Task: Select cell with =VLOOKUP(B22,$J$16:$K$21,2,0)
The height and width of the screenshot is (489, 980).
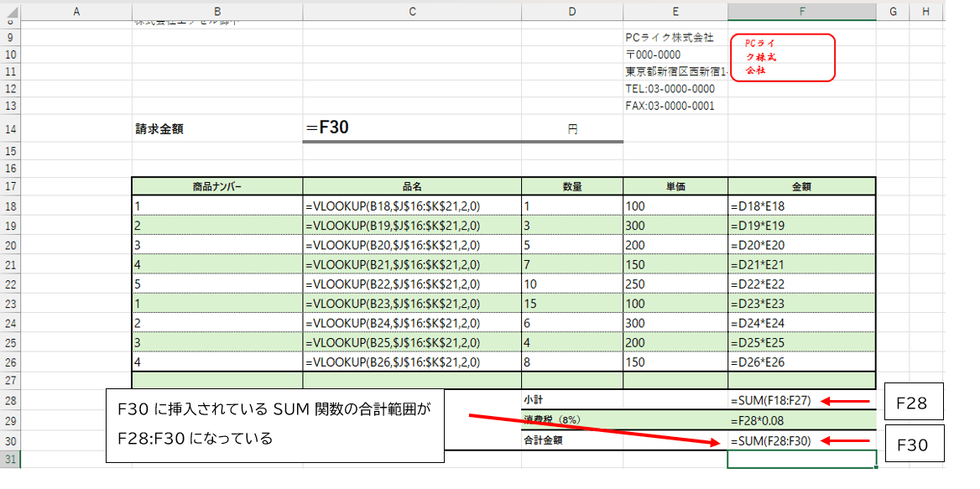Action: click(x=412, y=284)
